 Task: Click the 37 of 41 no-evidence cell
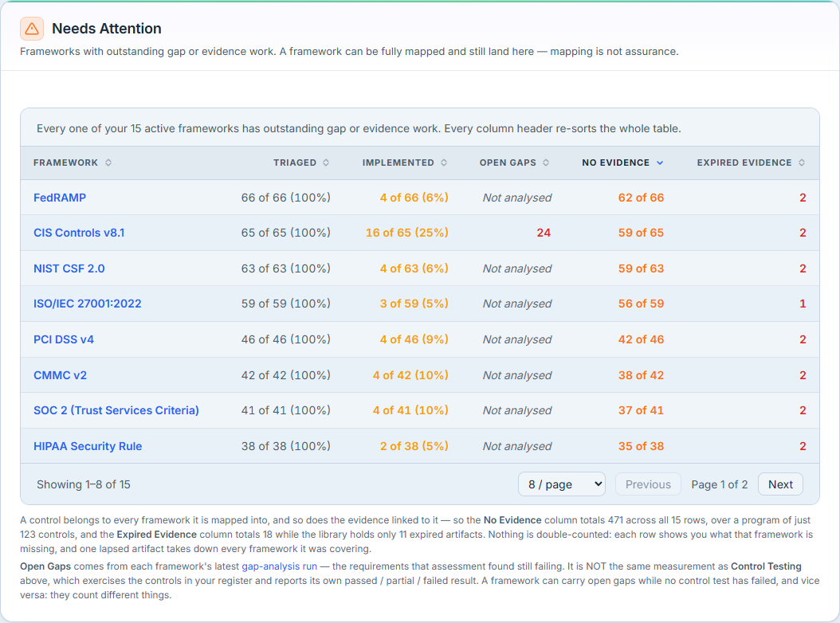pos(641,410)
